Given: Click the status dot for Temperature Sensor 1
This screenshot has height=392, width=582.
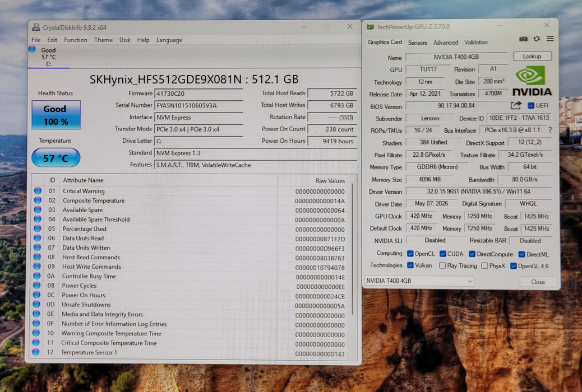Looking at the screenshot, I should 36,352.
